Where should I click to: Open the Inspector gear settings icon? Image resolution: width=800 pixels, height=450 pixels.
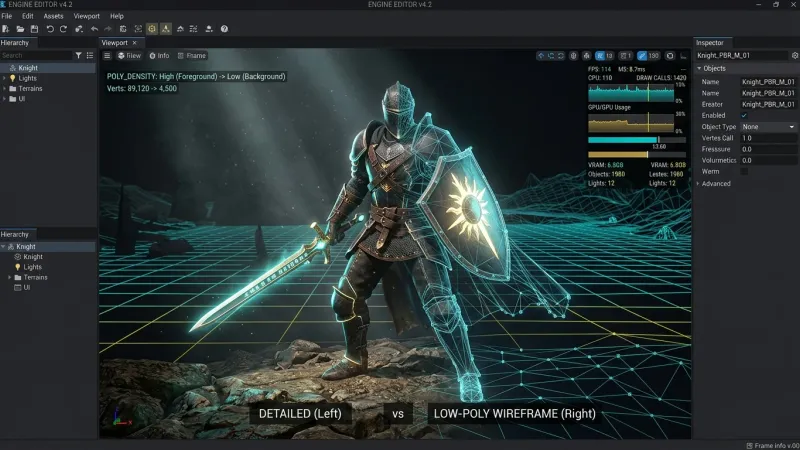[795, 55]
